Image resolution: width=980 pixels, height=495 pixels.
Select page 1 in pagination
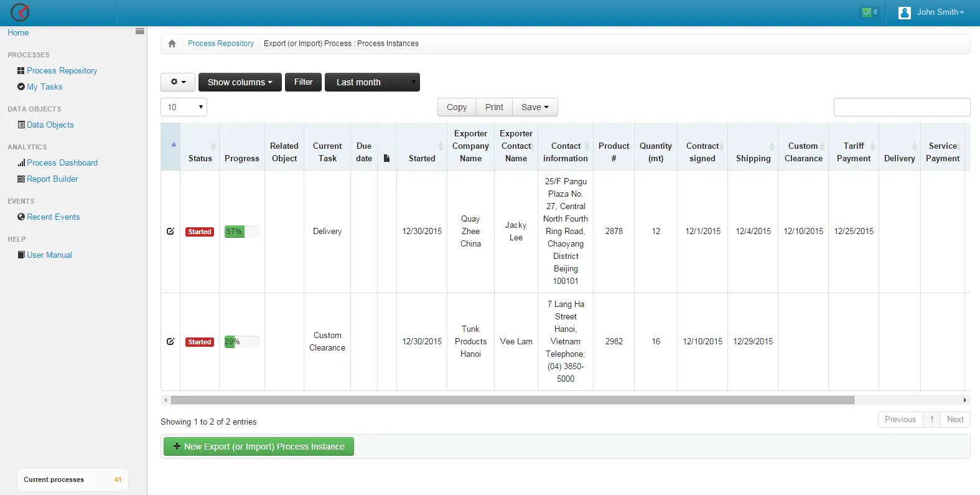pos(931,420)
